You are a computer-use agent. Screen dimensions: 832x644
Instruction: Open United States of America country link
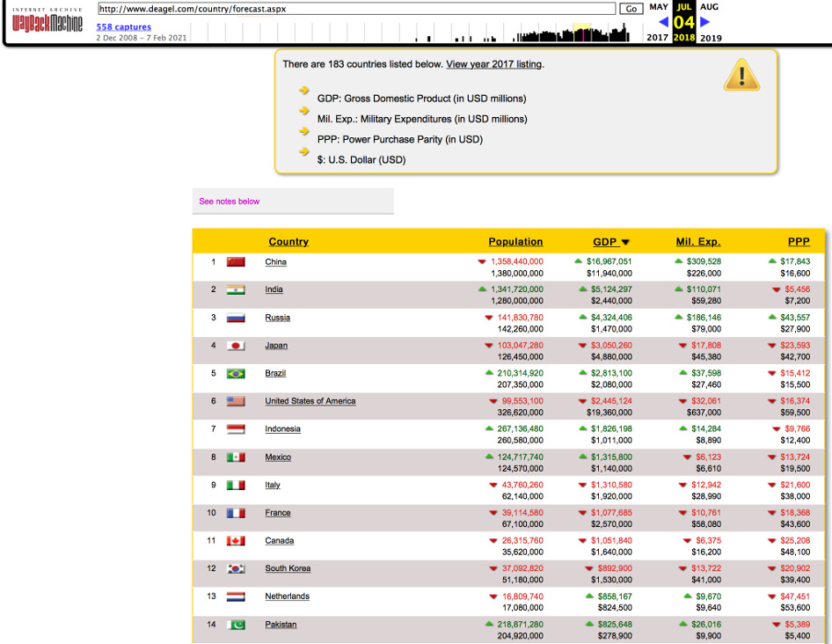pos(310,401)
